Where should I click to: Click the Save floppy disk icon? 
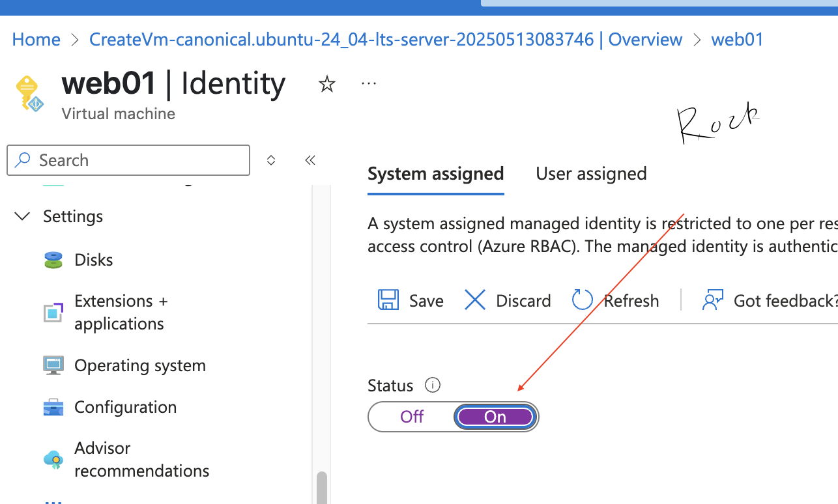tap(388, 300)
